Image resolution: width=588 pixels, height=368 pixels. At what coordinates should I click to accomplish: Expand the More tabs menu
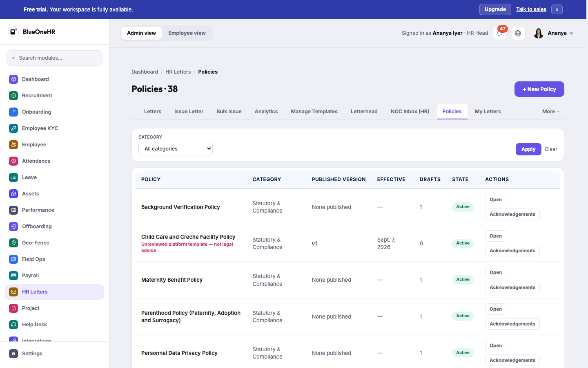pos(551,112)
